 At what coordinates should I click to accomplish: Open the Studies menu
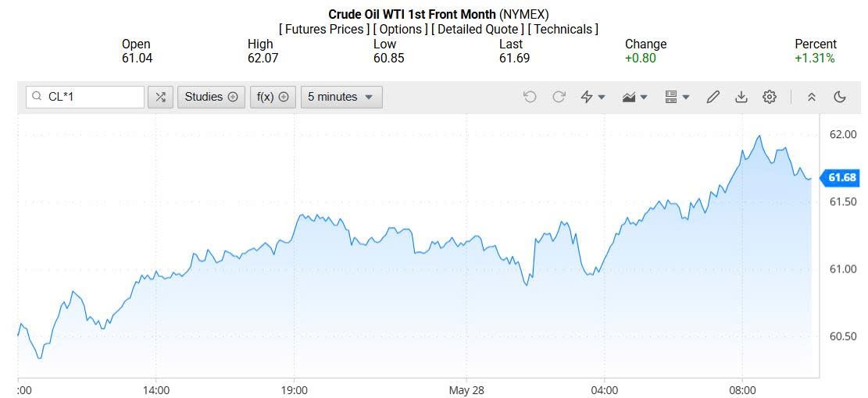[211, 97]
